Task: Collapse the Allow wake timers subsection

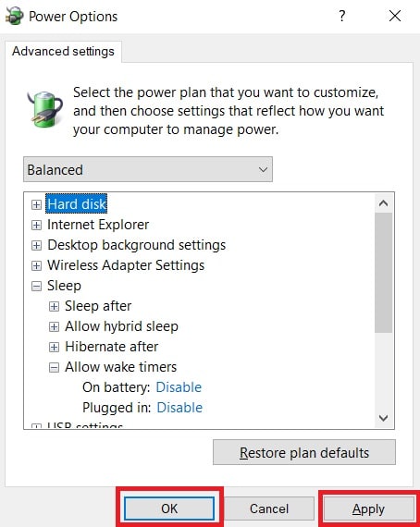Action: (54, 367)
